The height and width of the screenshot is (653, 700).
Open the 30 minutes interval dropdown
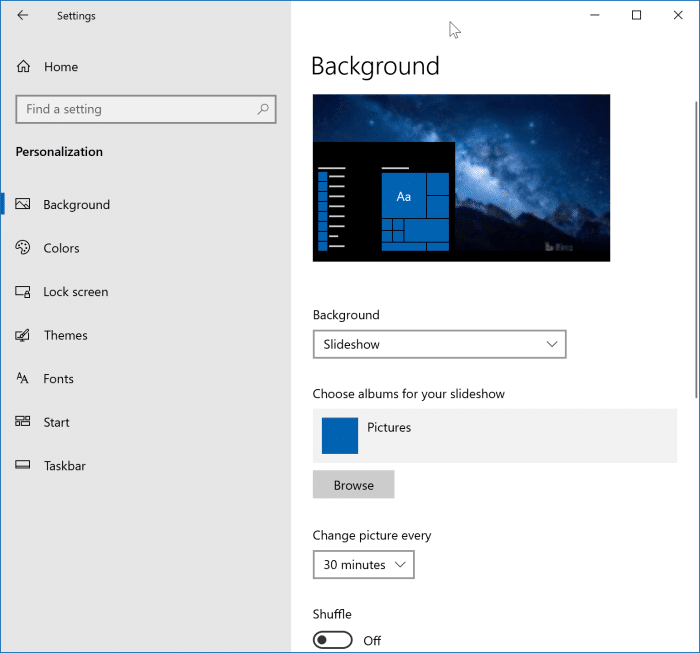coord(364,565)
